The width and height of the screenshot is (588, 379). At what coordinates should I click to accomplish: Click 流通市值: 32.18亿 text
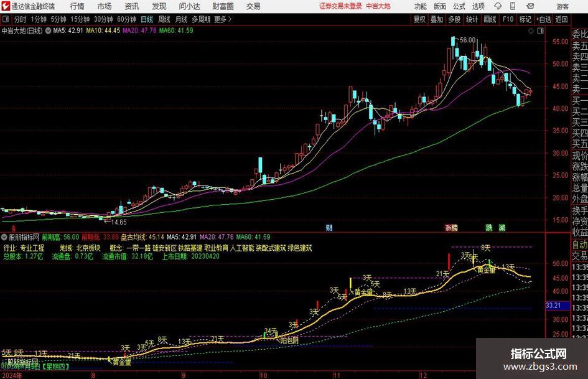point(128,256)
